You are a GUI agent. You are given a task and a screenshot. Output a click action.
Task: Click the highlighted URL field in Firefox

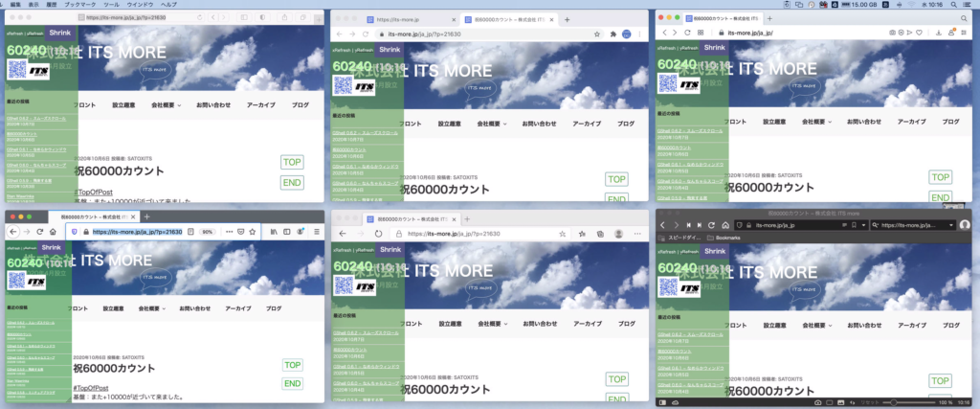pyautogui.click(x=138, y=232)
